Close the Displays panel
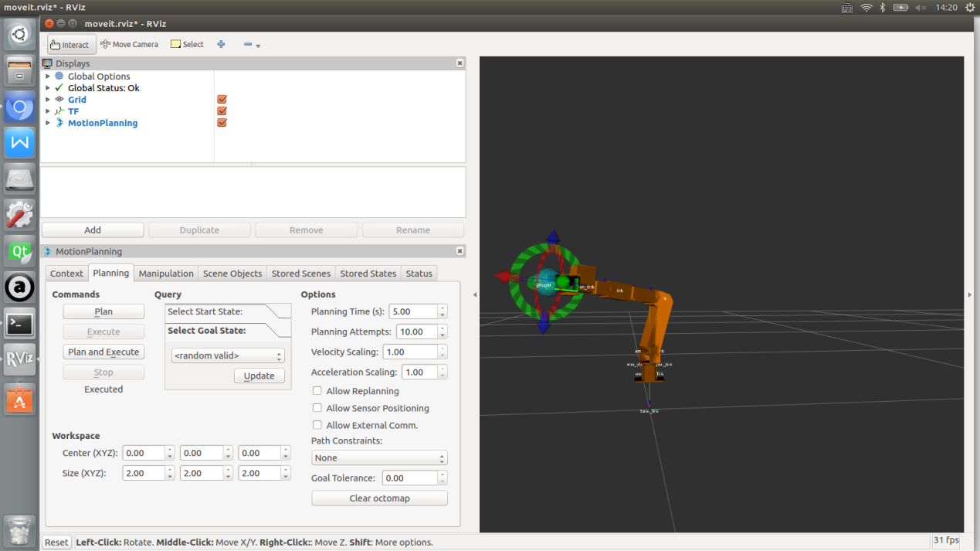980x551 pixels. pos(459,63)
